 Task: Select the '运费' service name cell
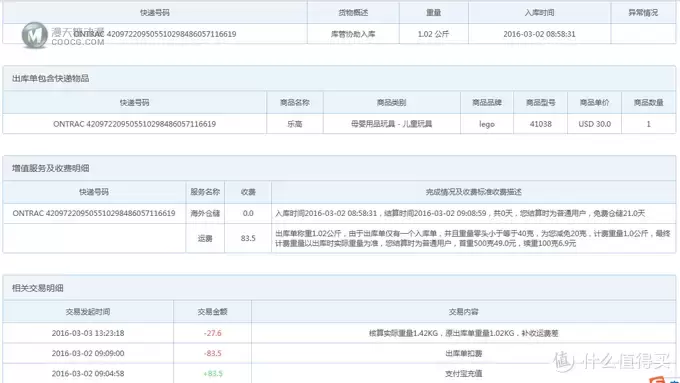click(205, 238)
